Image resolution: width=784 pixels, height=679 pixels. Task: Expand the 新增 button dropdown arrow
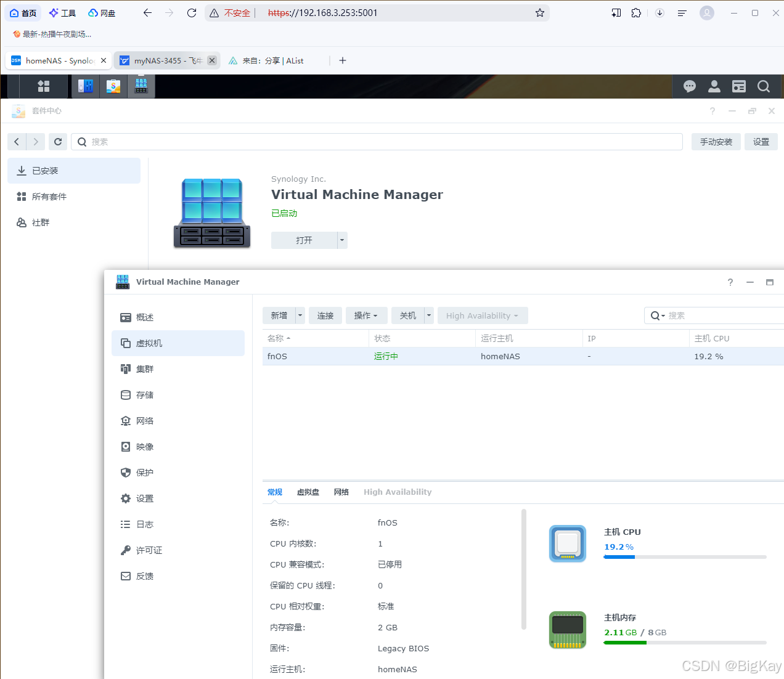point(300,315)
